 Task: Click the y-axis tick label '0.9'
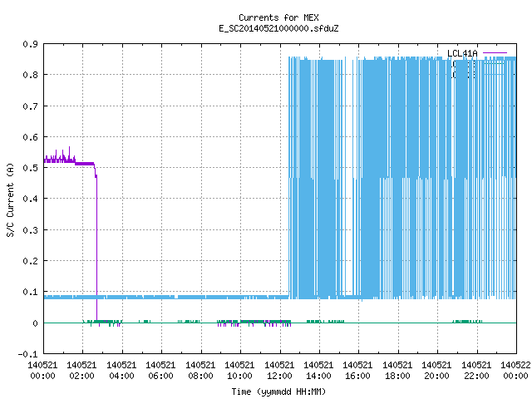(x=31, y=44)
